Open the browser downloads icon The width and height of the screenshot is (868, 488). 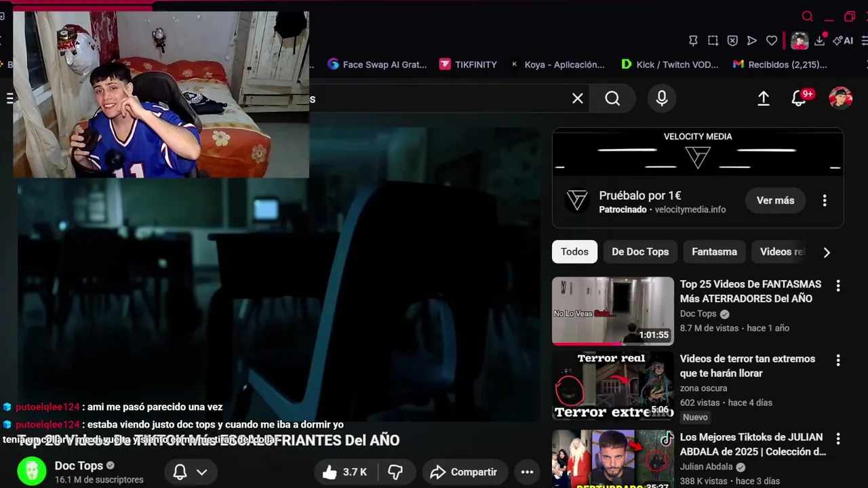819,41
